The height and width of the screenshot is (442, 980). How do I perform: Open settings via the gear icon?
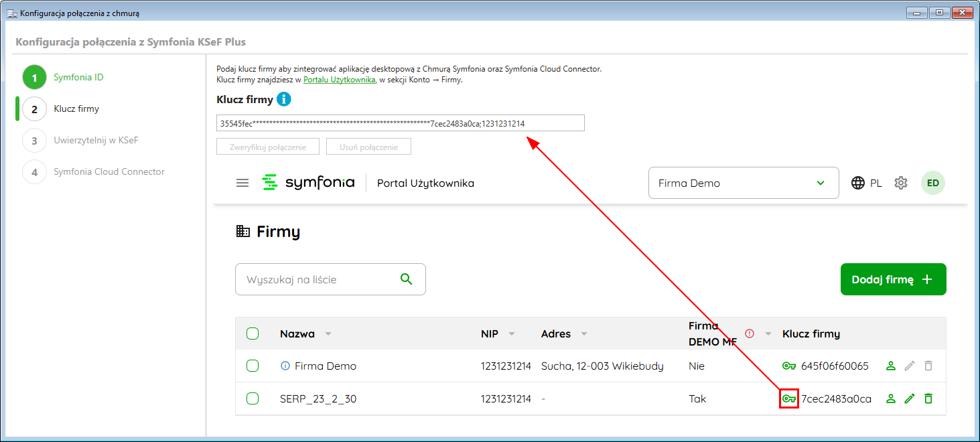901,183
